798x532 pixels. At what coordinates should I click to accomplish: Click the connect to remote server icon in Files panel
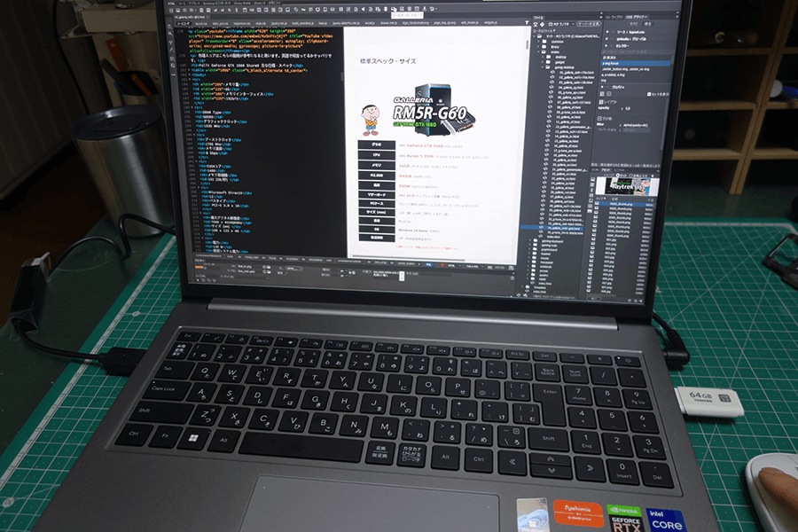pyautogui.click(x=536, y=25)
